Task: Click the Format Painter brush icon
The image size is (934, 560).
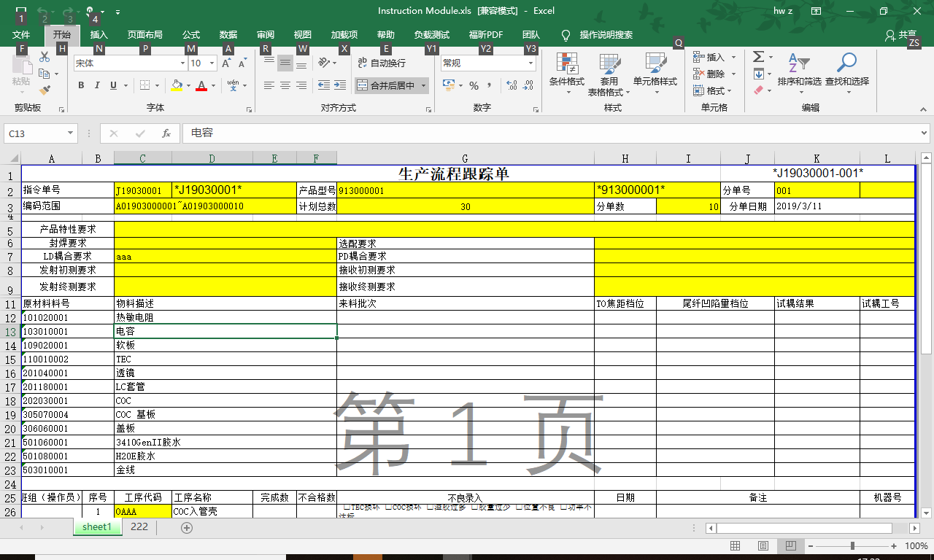Action: (45, 90)
